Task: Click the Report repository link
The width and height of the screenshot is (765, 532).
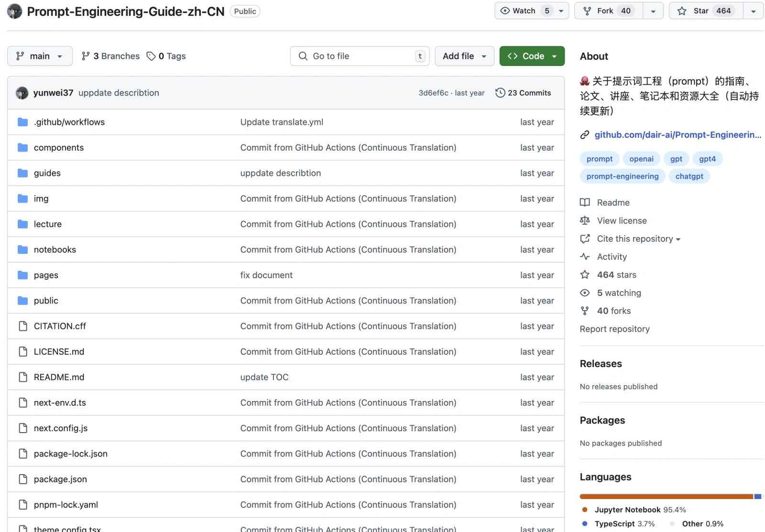Action: [x=614, y=329]
